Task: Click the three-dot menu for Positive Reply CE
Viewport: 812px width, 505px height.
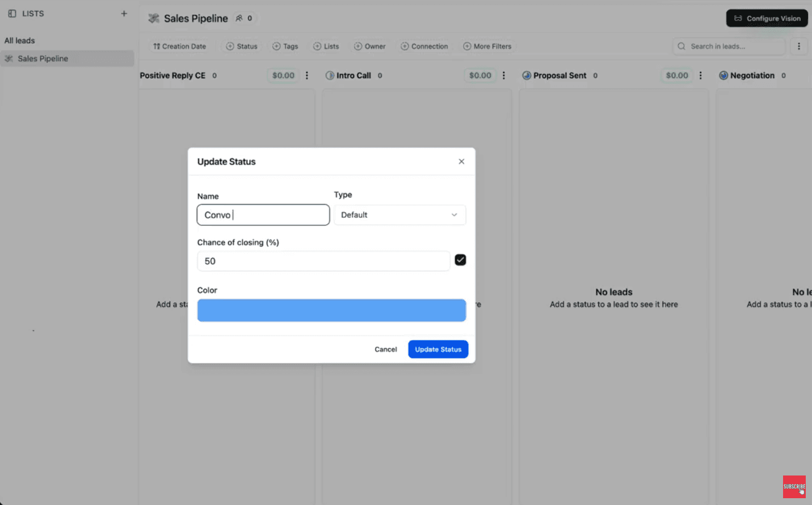Action: [x=307, y=75]
